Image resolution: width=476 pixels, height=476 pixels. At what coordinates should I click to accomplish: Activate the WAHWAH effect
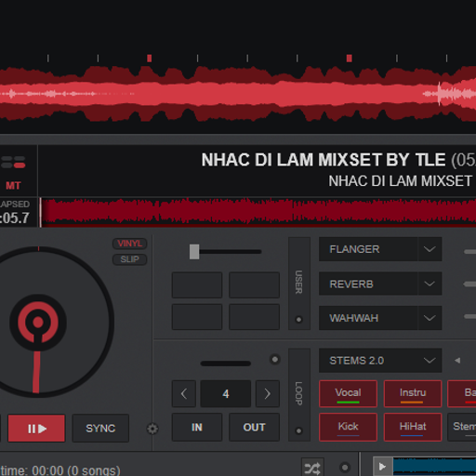(368, 318)
